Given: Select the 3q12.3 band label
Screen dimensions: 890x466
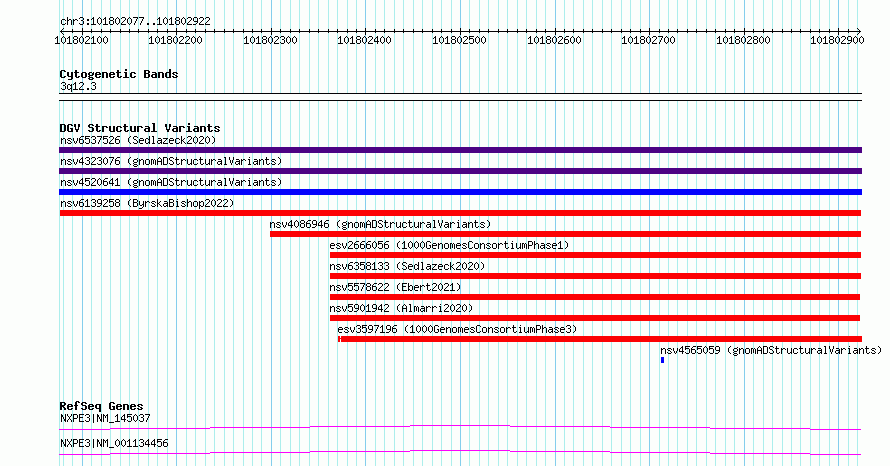Looking at the screenshot, I should [x=78, y=86].
